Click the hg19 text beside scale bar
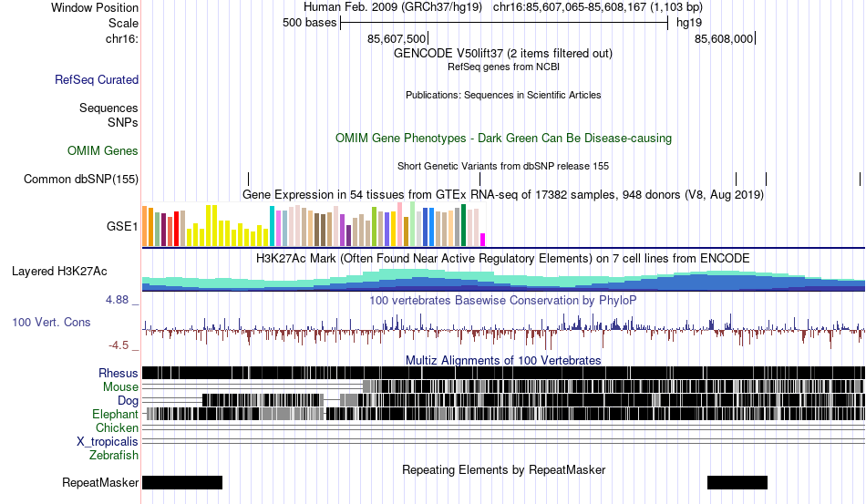 click(689, 23)
